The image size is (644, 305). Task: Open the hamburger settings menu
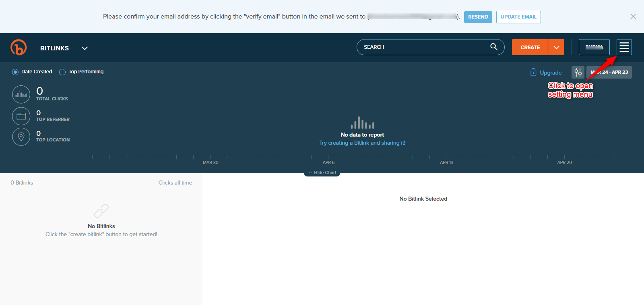tap(624, 47)
